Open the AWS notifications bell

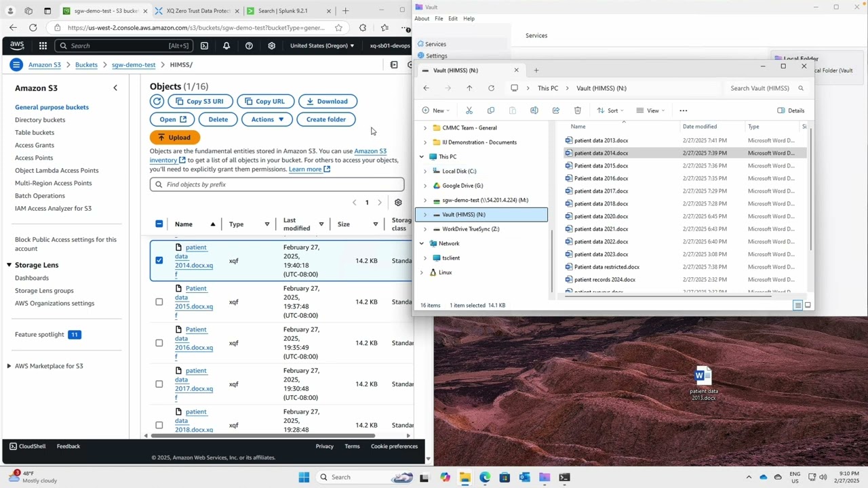pos(226,46)
